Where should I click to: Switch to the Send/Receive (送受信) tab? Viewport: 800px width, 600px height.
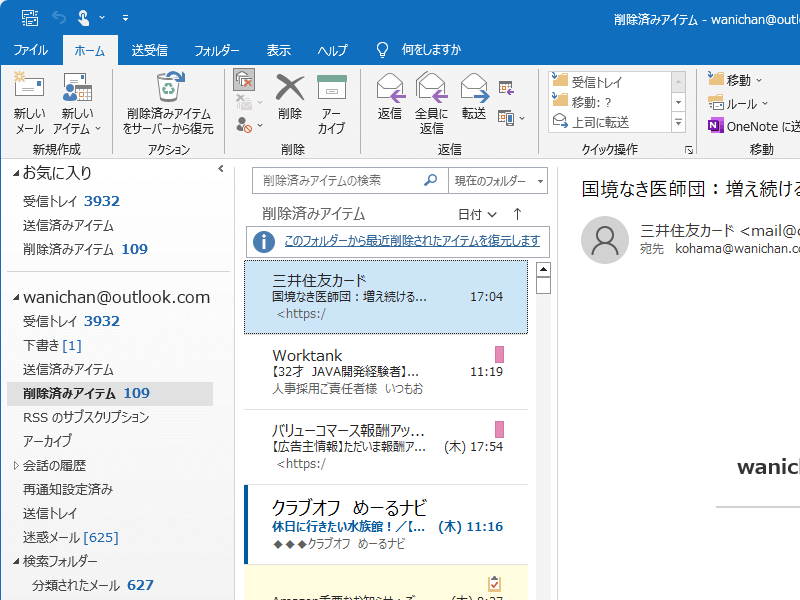[149, 50]
